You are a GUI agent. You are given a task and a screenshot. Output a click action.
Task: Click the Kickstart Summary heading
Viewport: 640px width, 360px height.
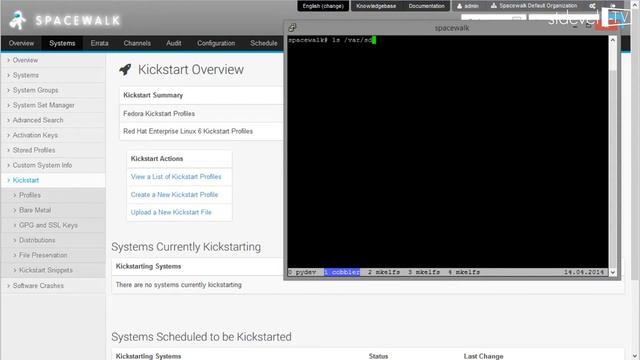(153, 95)
